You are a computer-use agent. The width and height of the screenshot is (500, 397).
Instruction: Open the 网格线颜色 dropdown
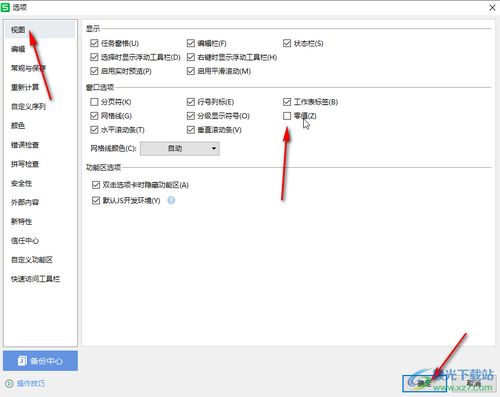(180, 148)
